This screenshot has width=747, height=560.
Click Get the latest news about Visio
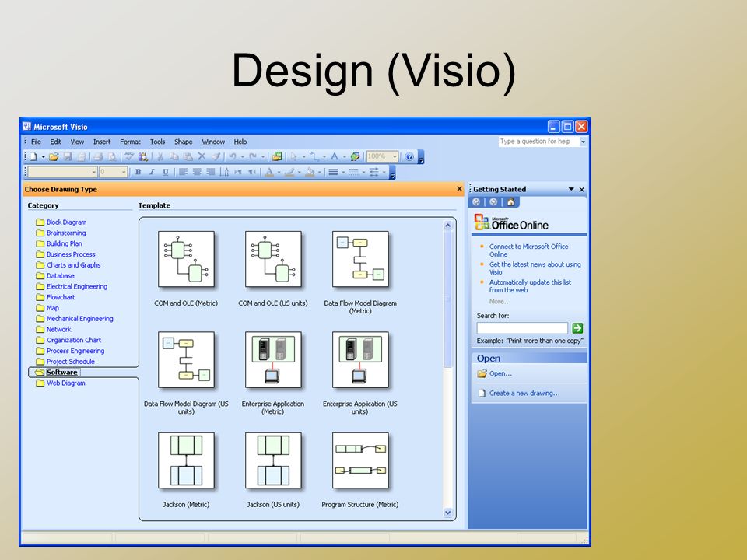click(x=535, y=268)
